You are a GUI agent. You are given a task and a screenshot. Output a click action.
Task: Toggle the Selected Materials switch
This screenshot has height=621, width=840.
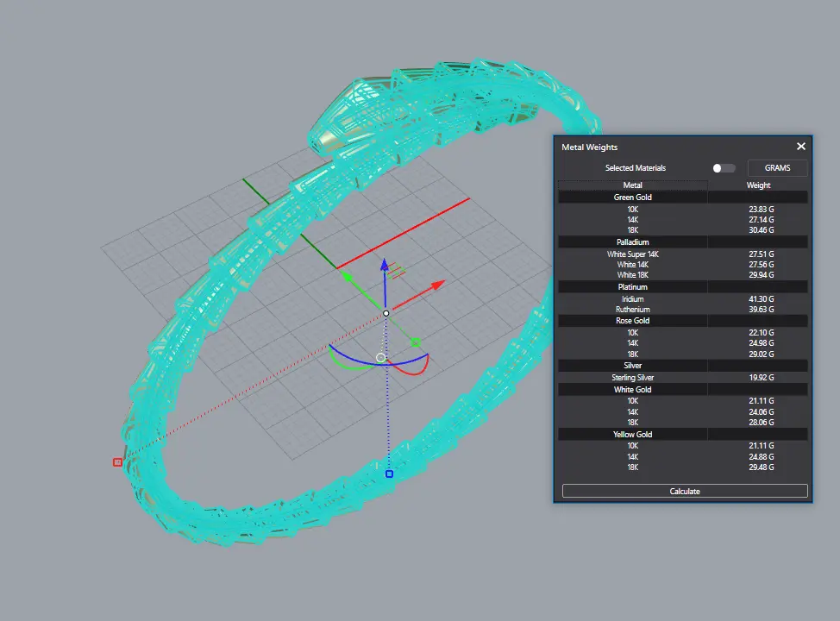click(724, 168)
